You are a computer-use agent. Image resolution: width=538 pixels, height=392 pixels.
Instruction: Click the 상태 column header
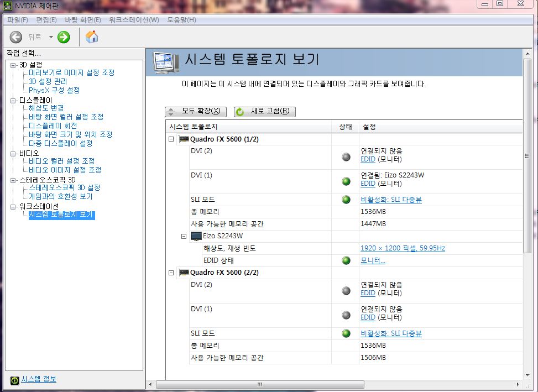pos(346,127)
